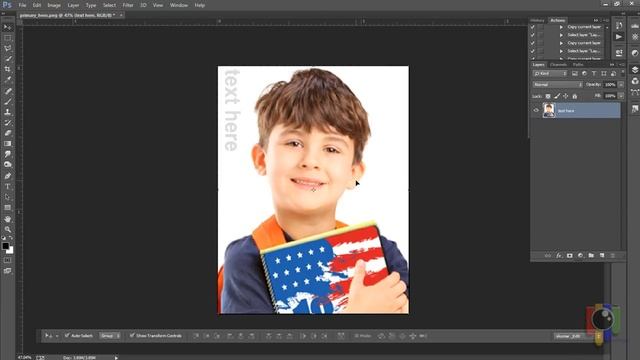Filter for type layers

[594, 73]
